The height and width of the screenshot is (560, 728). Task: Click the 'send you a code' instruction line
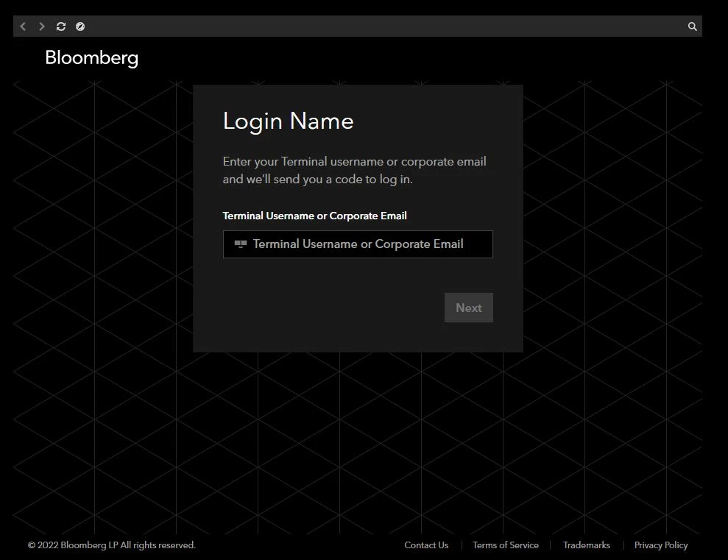pos(317,180)
